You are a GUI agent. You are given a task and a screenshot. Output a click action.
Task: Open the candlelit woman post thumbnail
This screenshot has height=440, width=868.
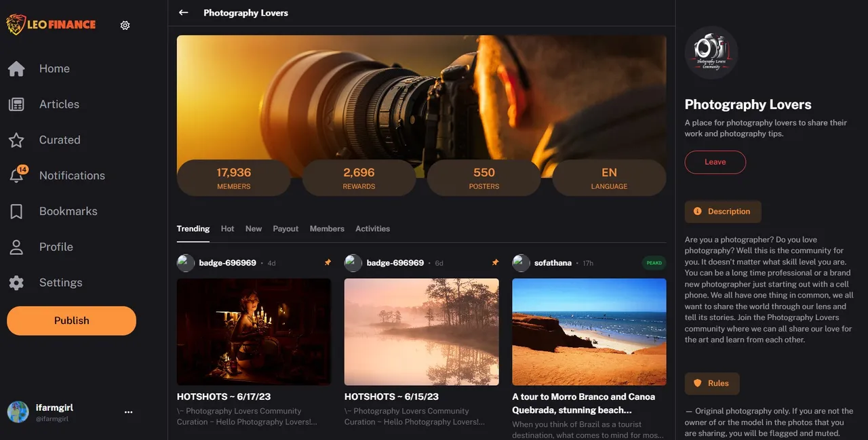[x=254, y=332]
